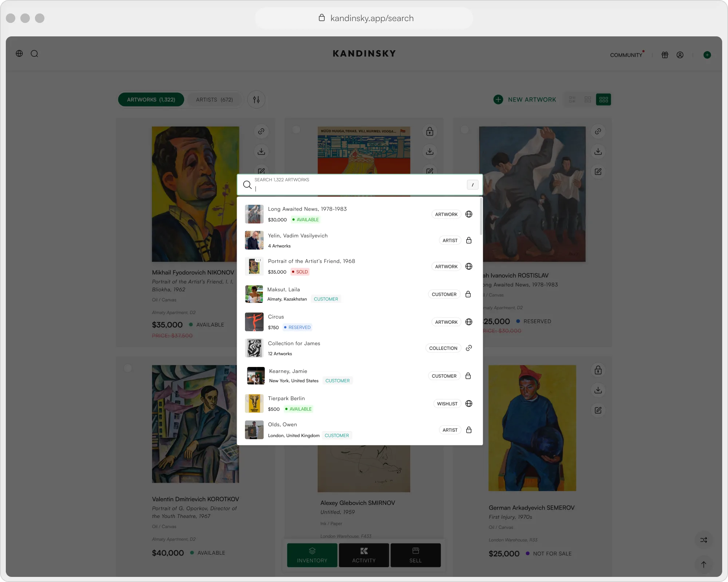This screenshot has width=728, height=582.
Task: Click the shuffle icon at bottom right
Action: click(704, 540)
